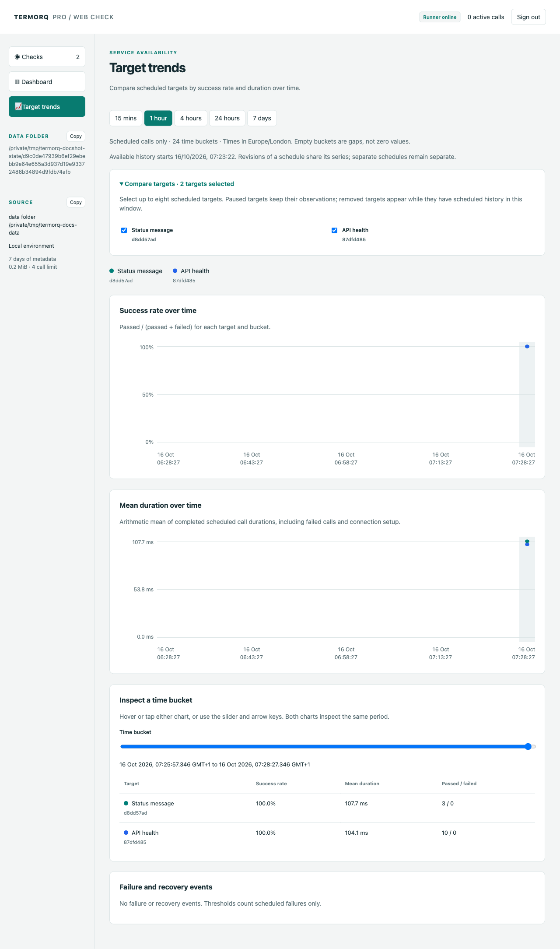Image resolution: width=560 pixels, height=949 pixels.
Task: Switch to the 7 days range
Action: tap(262, 118)
